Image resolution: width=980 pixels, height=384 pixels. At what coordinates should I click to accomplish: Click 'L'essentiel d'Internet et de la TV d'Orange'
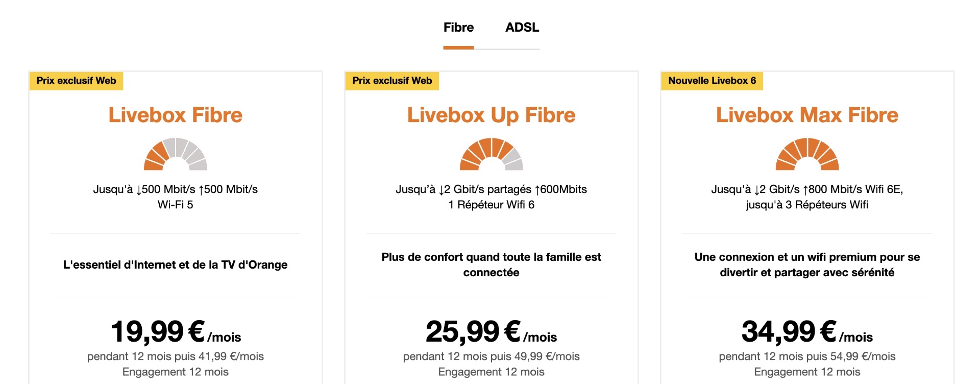click(x=176, y=265)
